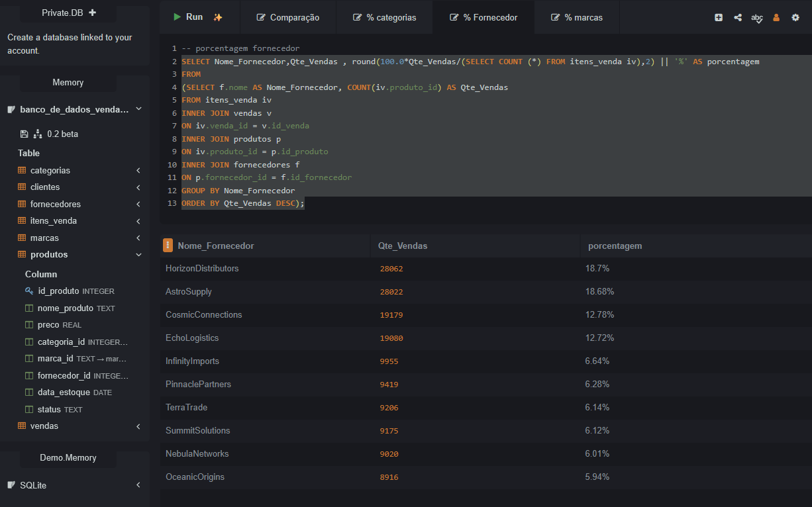Click the vendas table grid icon
The image size is (812, 507).
coord(22,426)
